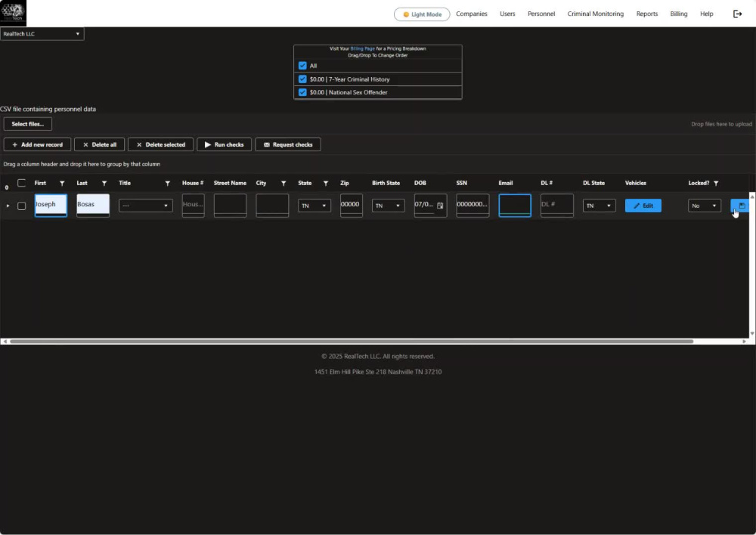Click the House # input field

coord(194,206)
